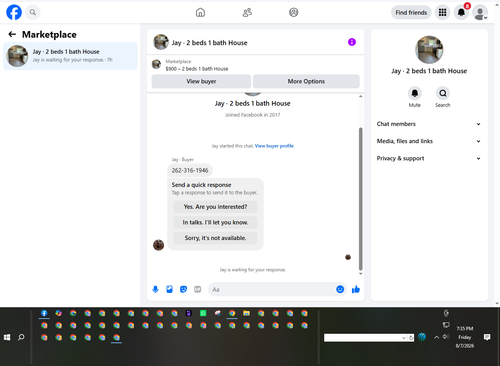Open the Windows action center notification icon

point(487,337)
